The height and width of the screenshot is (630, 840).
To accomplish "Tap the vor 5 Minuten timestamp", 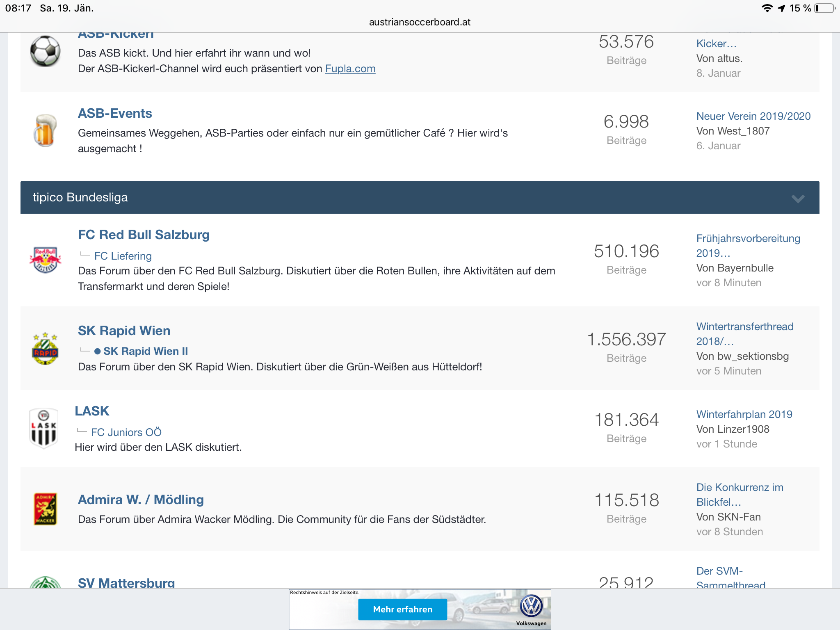I will [729, 371].
